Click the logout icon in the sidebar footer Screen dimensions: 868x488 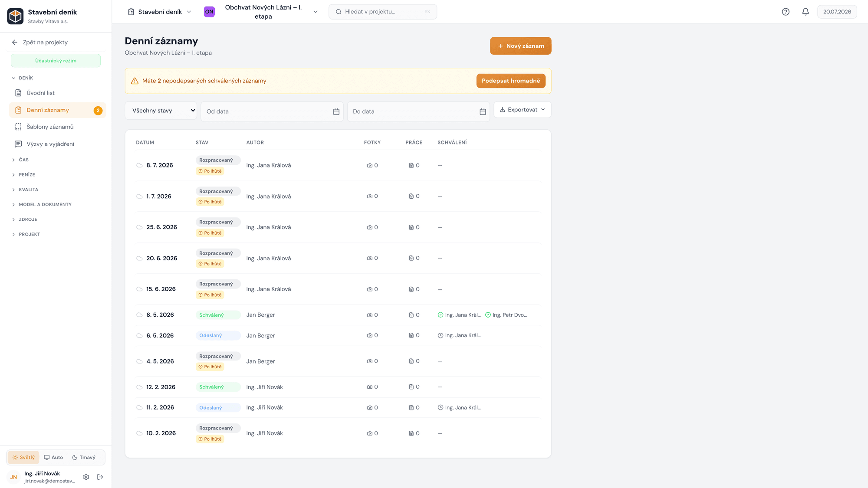click(x=100, y=477)
